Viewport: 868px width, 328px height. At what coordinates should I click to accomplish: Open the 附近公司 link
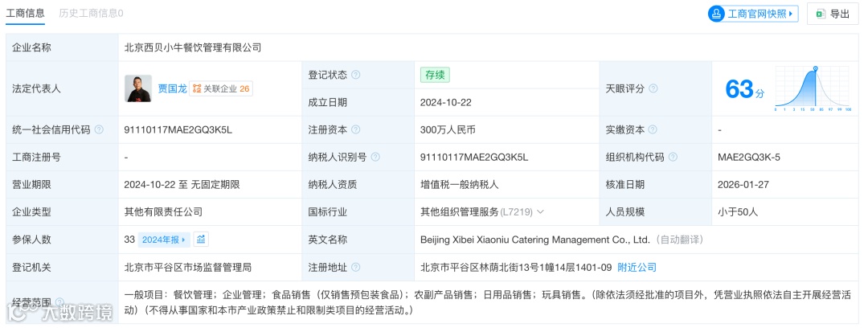tap(637, 267)
